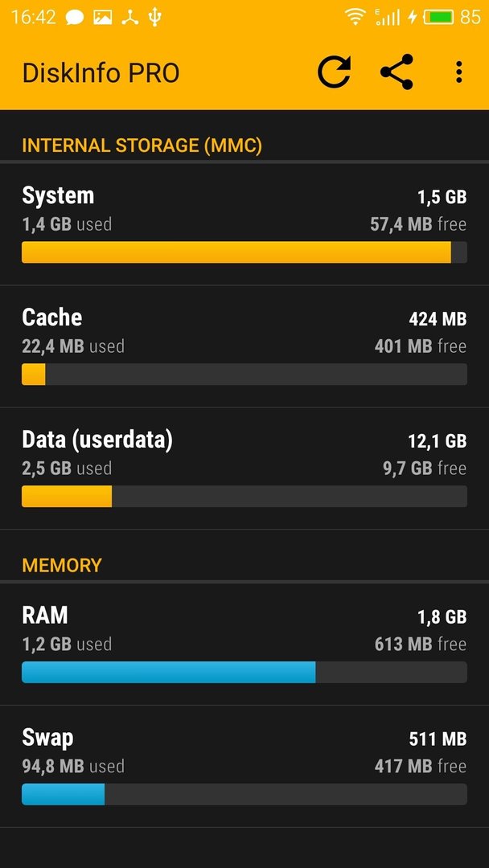
Task: Open the RAM memory entry
Action: [x=244, y=645]
